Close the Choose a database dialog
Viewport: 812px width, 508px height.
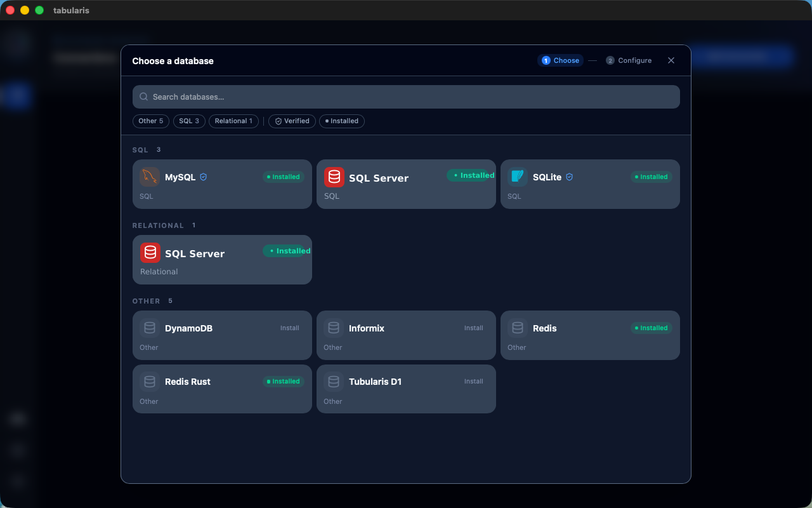(x=671, y=60)
